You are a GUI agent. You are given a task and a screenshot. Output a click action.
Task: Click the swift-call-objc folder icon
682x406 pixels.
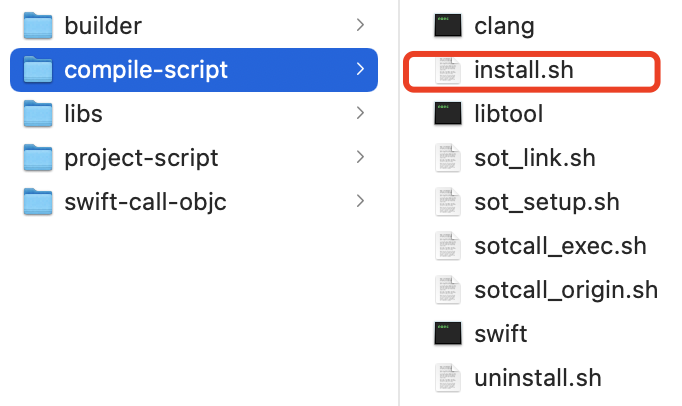[x=38, y=201]
